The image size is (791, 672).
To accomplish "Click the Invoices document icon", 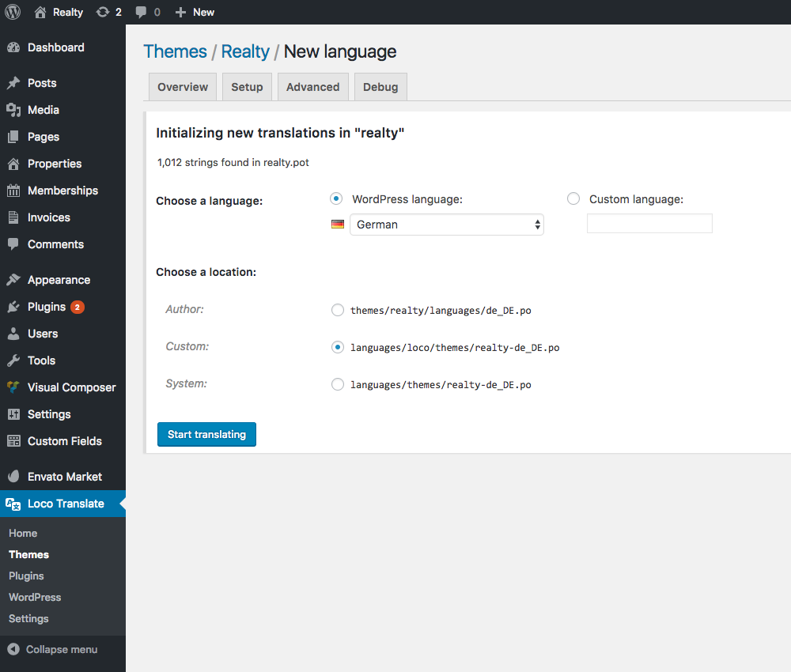I will point(13,217).
